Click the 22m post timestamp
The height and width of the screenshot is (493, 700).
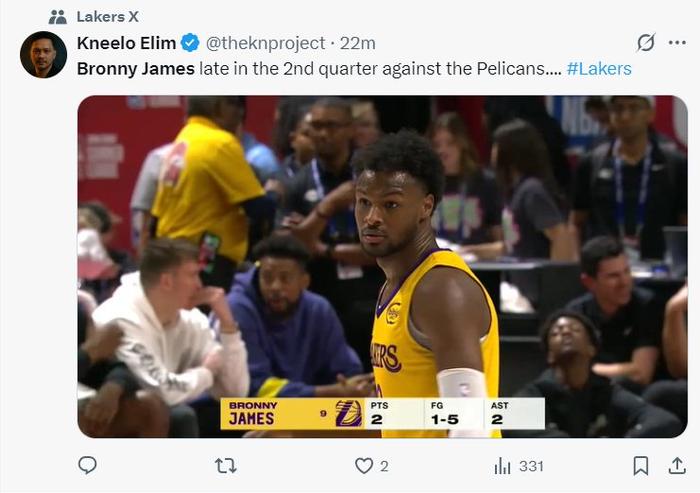click(358, 43)
